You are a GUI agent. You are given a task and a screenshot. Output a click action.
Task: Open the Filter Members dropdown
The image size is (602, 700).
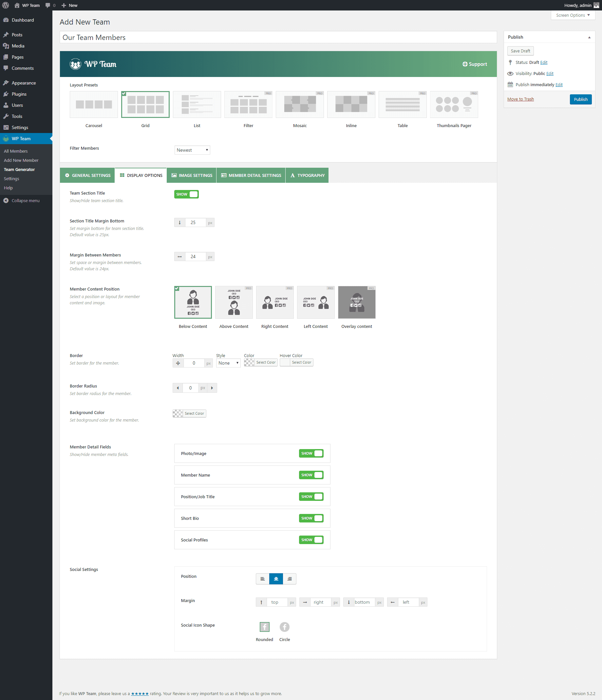coord(192,150)
